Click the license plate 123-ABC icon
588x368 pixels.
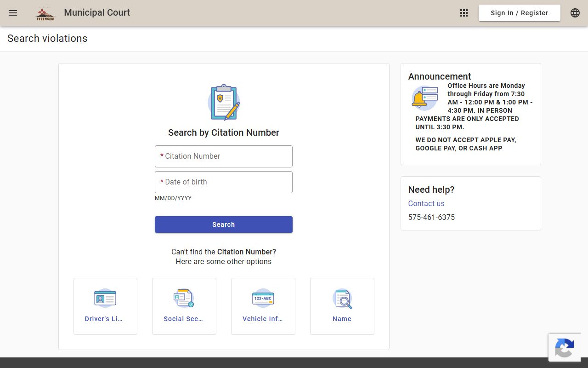point(263,298)
